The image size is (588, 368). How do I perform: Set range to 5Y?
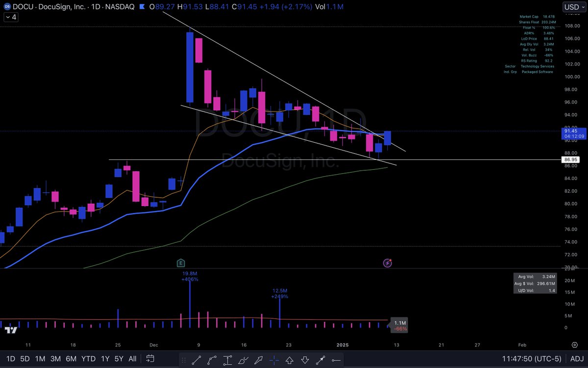(x=119, y=359)
